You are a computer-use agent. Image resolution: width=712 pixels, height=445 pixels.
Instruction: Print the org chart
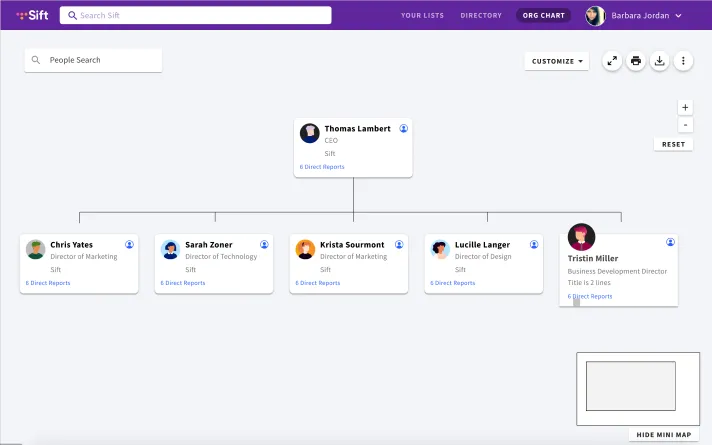pyautogui.click(x=636, y=61)
